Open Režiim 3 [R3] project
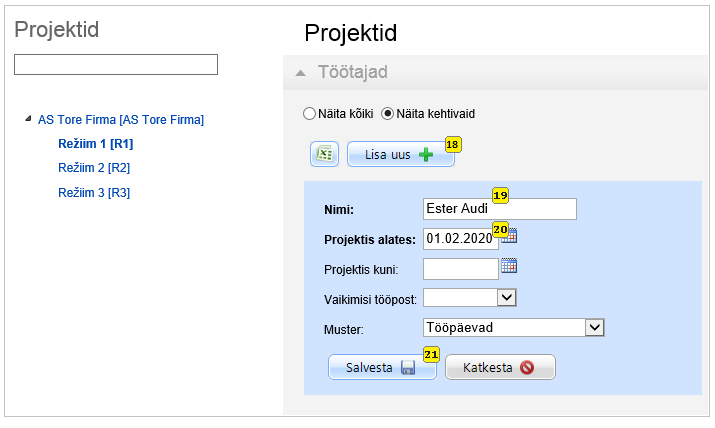The width and height of the screenshot is (715, 428). 94,192
